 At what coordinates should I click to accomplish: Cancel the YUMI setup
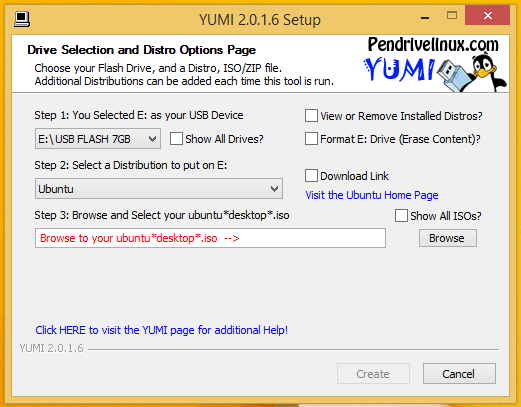point(459,374)
